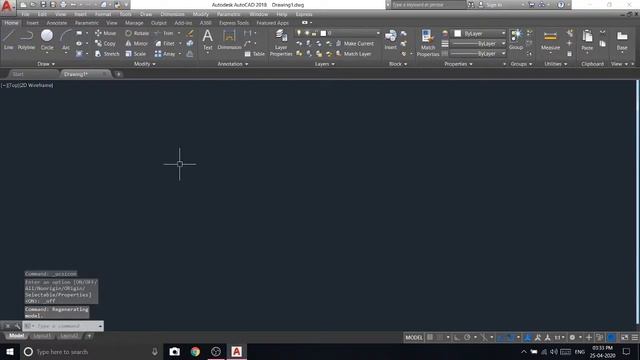Viewport: 640px width, 360px height.
Task: Switch to Layout1 tab
Action: pos(42,336)
